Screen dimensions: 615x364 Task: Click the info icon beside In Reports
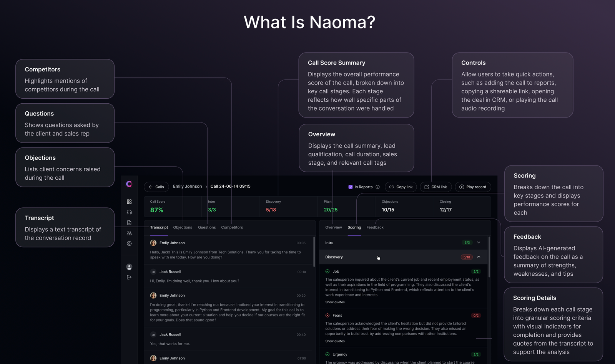tap(377, 187)
